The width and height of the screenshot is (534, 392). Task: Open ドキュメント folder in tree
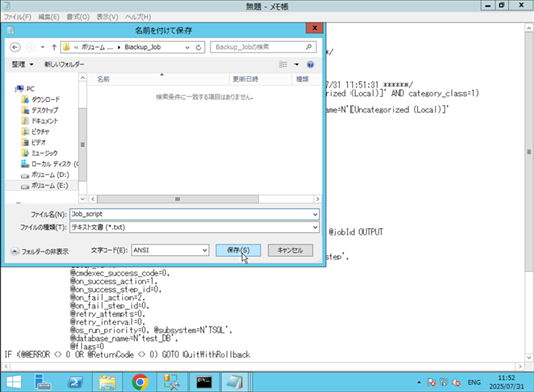(40, 121)
